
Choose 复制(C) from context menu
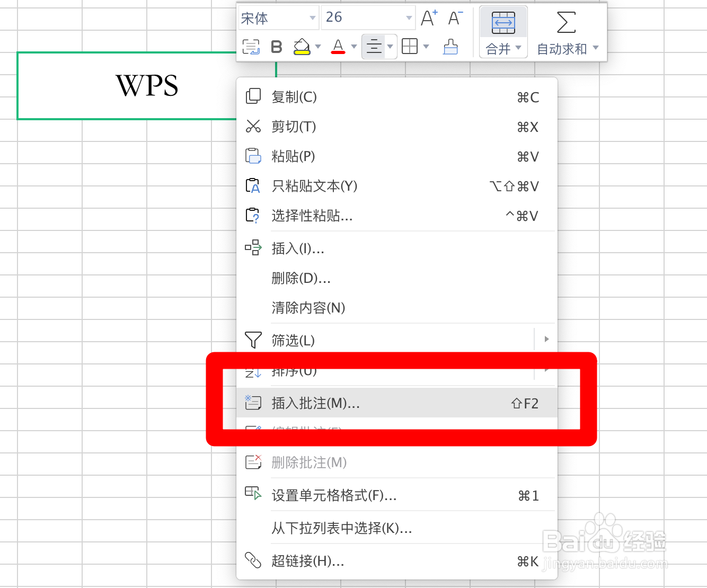pyautogui.click(x=397, y=97)
